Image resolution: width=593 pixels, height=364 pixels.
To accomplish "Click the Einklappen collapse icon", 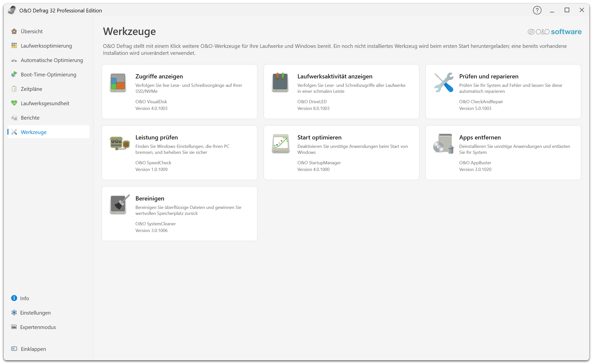I will [14, 349].
